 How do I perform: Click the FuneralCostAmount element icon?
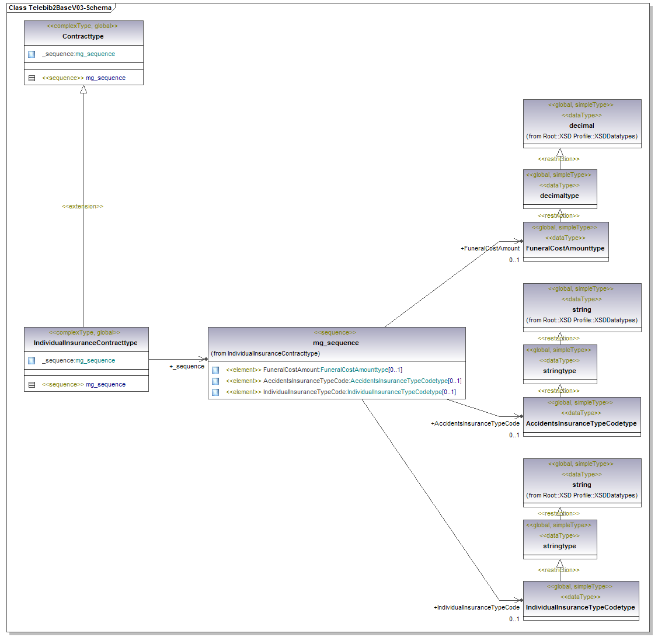coord(215,370)
